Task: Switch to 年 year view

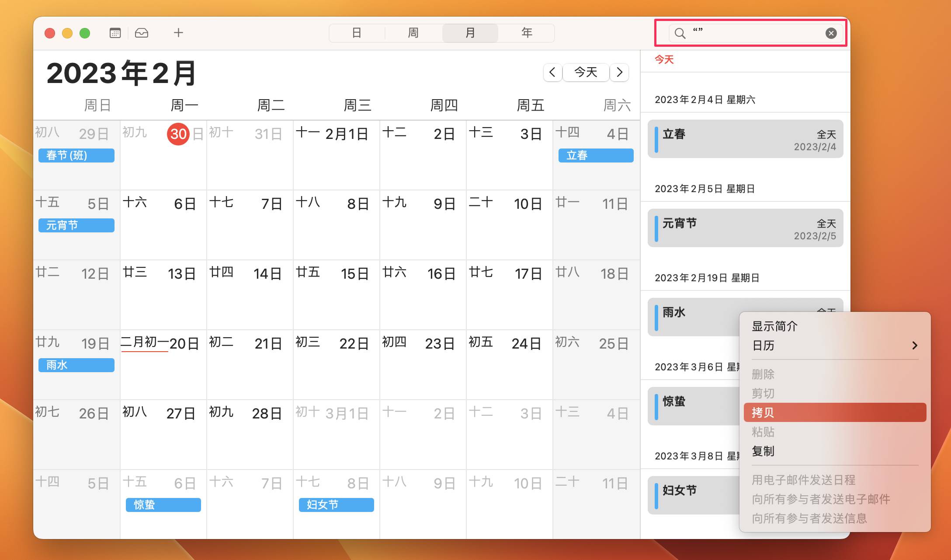Action: [x=527, y=33]
